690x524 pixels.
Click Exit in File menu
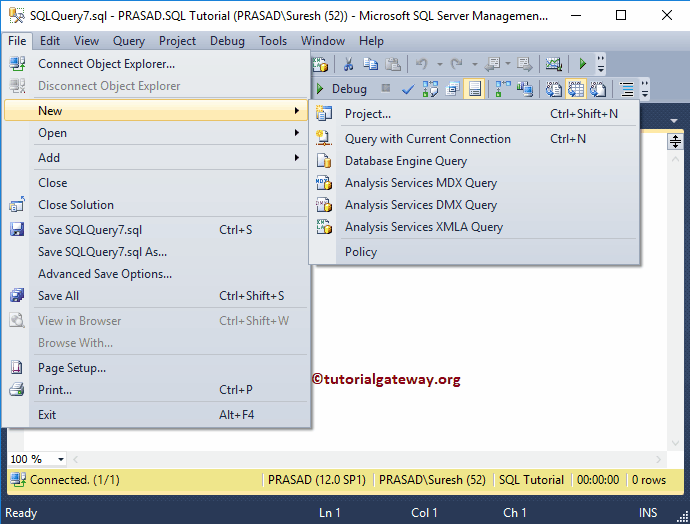(x=156, y=415)
